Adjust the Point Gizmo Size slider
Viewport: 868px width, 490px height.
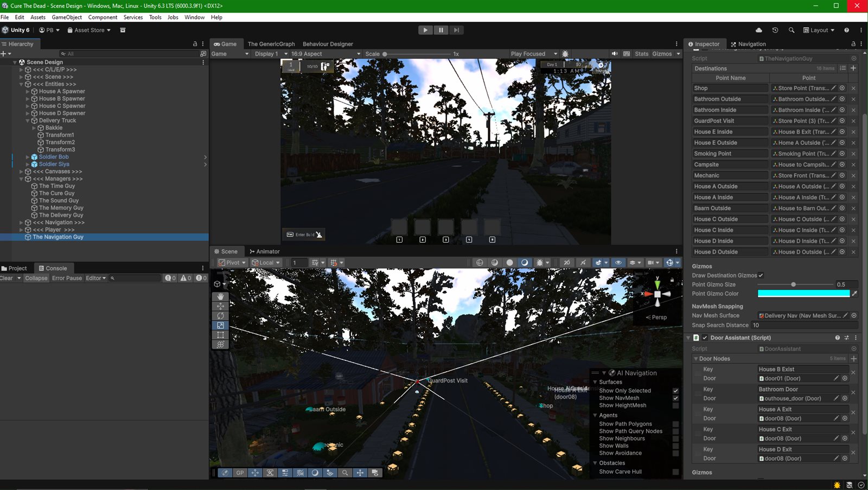795,284
